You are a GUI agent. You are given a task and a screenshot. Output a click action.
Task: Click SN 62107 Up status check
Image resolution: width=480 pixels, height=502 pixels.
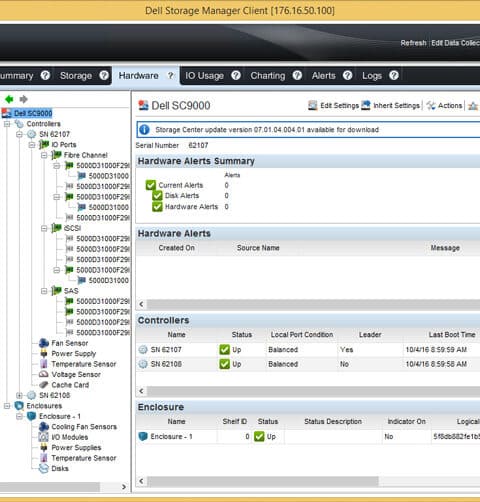(x=225, y=349)
